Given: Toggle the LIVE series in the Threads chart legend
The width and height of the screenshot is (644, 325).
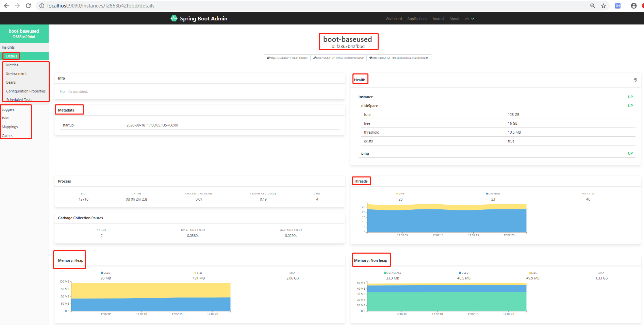Looking at the screenshot, I should coord(400,193).
